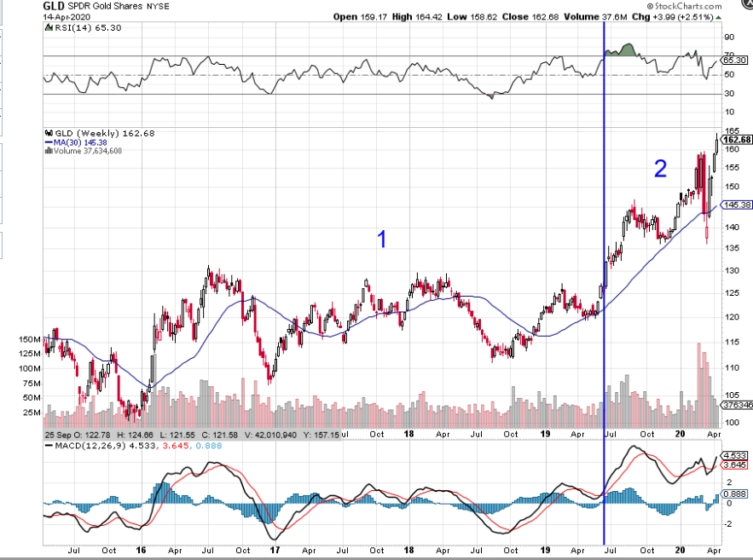Click the boxed 376346 volume tag
The height and width of the screenshot is (560, 753).
coord(738,406)
